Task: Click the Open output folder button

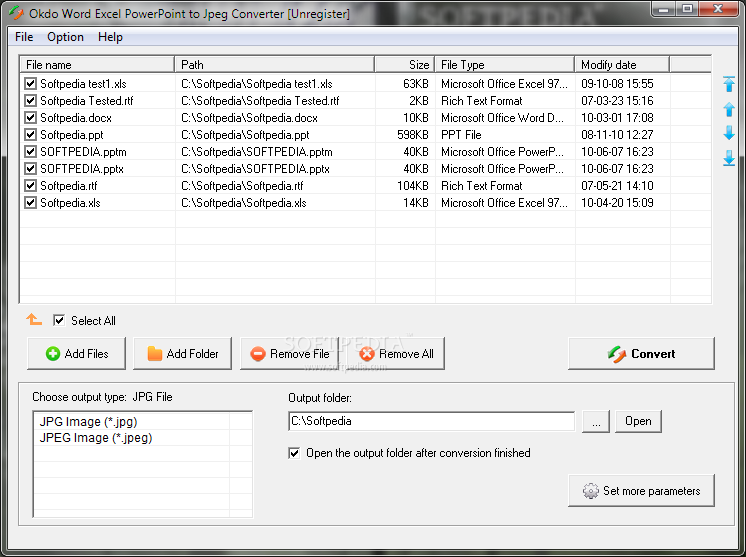Action: pos(638,421)
